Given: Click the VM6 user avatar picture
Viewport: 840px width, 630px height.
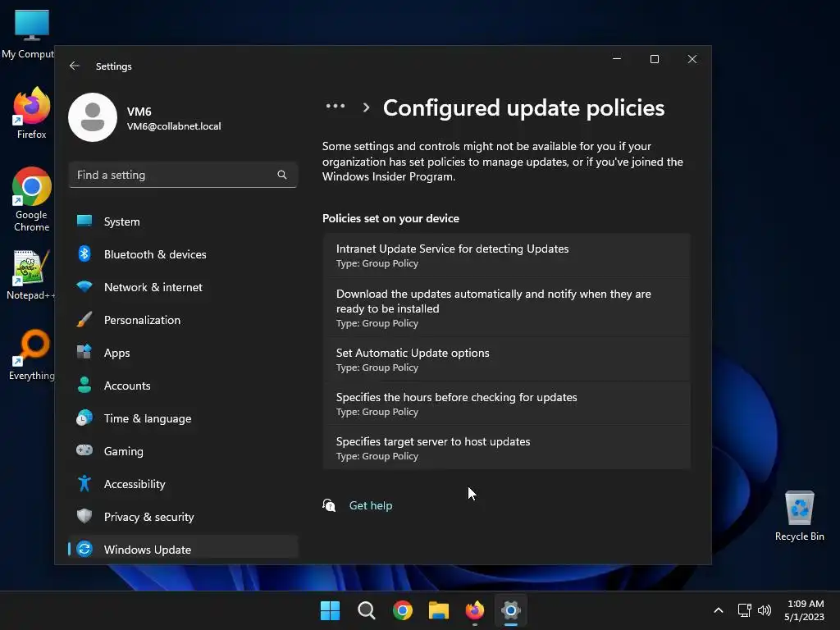Looking at the screenshot, I should coord(93,117).
